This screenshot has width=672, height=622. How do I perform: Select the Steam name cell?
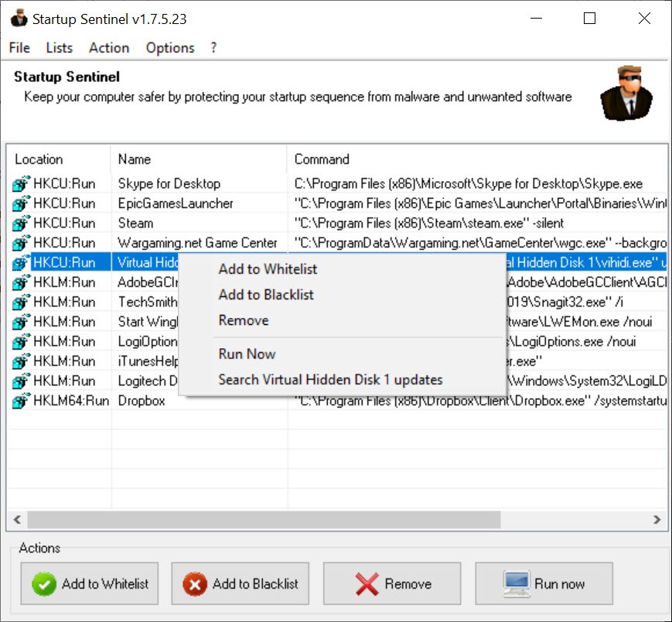point(135,223)
